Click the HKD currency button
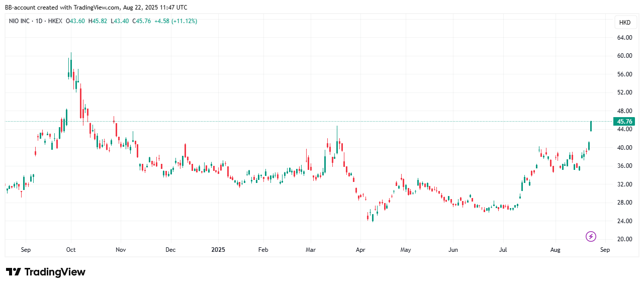The width and height of the screenshot is (644, 287). coord(625,23)
